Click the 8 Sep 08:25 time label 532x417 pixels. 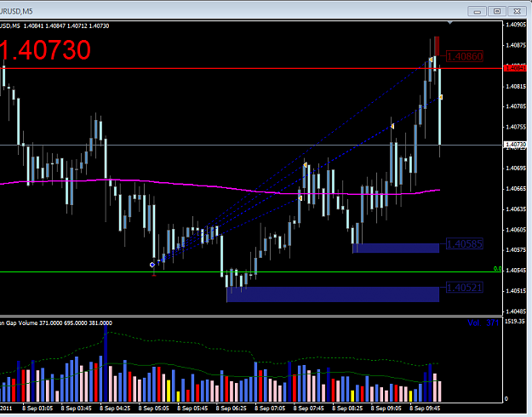(x=347, y=408)
